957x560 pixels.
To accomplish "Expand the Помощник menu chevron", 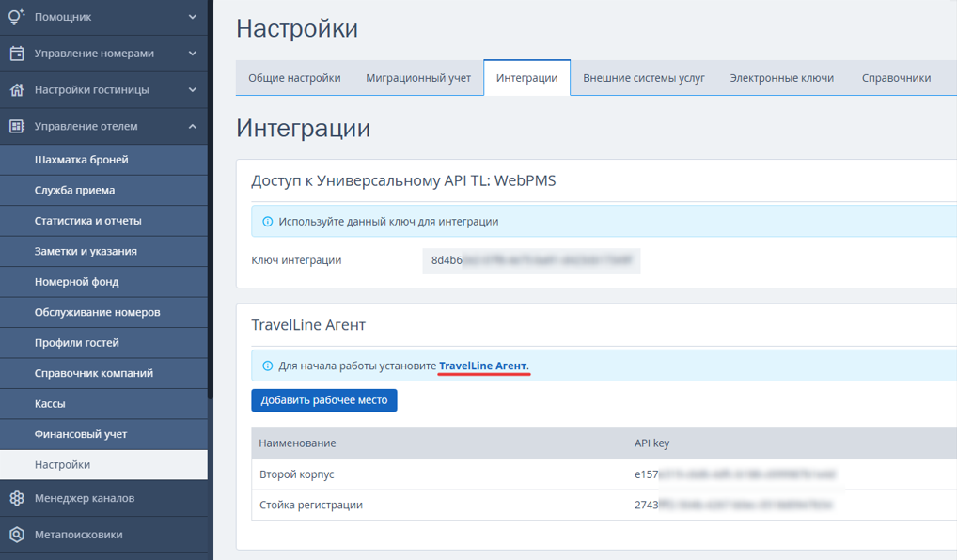I will click(x=193, y=17).
